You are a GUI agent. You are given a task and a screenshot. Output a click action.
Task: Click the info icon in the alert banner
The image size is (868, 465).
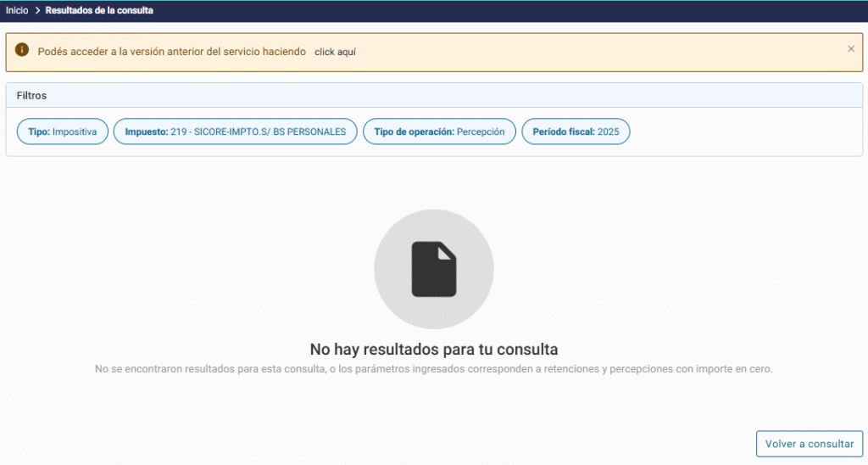(22, 50)
